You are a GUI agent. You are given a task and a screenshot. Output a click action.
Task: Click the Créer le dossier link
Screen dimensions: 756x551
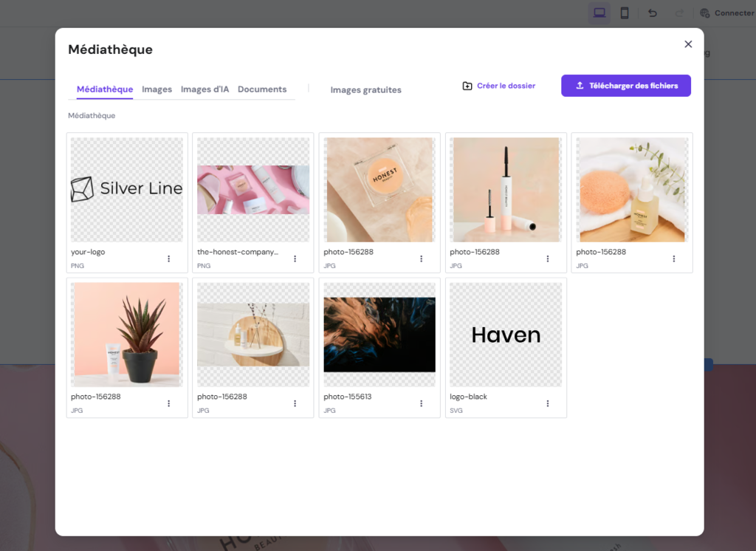tap(506, 86)
